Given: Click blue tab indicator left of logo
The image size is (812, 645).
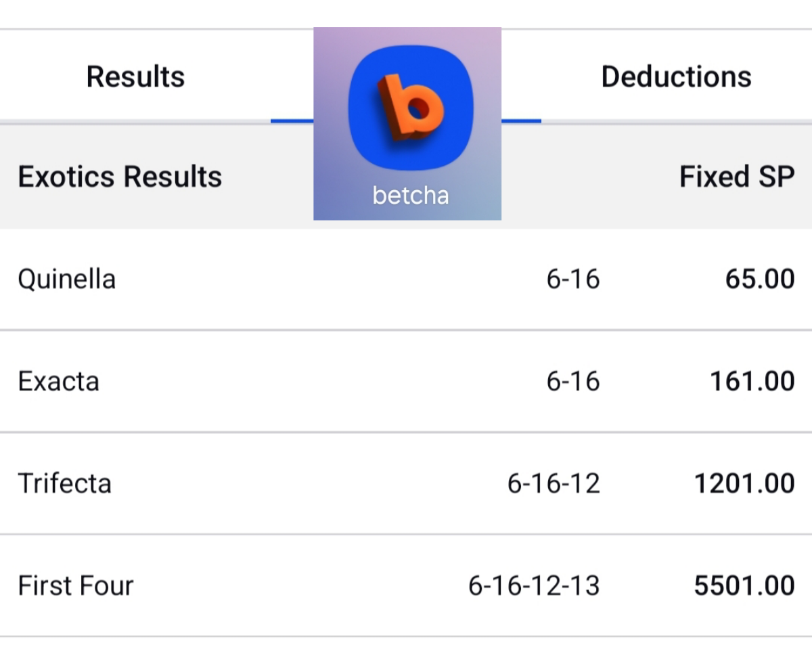Looking at the screenshot, I should pos(292,121).
